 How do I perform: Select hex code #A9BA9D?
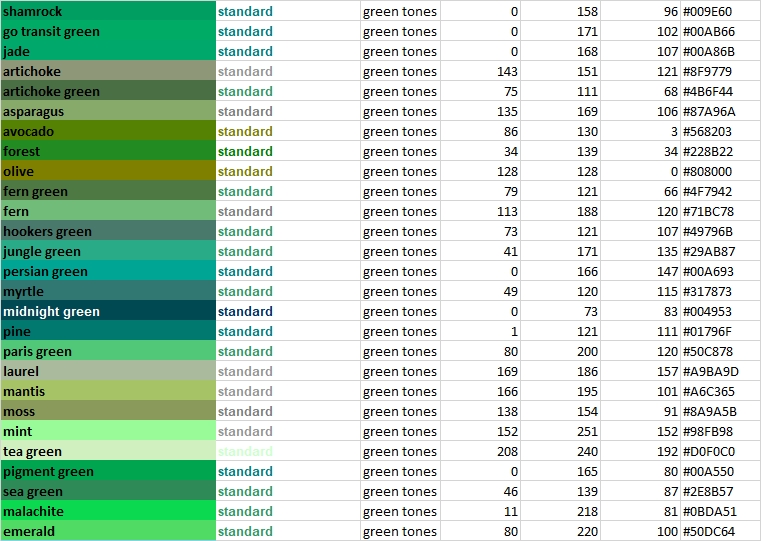711,372
